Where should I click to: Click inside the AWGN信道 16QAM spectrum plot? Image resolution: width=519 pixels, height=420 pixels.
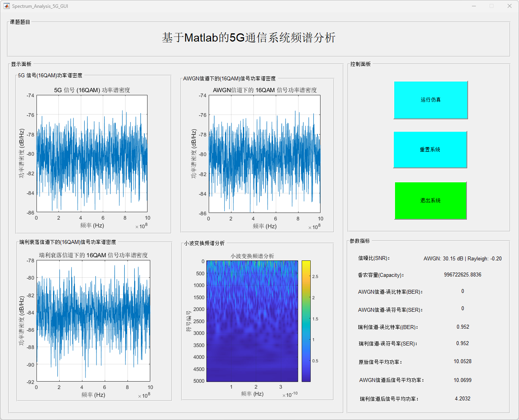pos(264,154)
